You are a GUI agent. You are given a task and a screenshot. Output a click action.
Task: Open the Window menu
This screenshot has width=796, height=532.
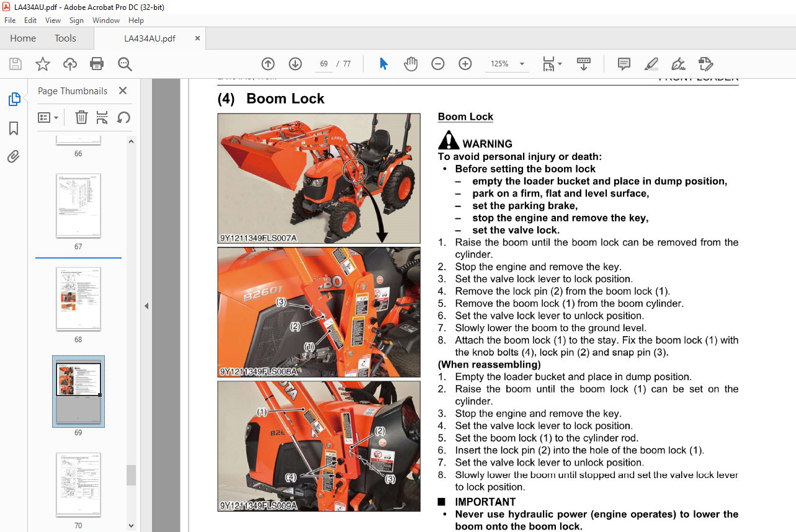(x=106, y=20)
